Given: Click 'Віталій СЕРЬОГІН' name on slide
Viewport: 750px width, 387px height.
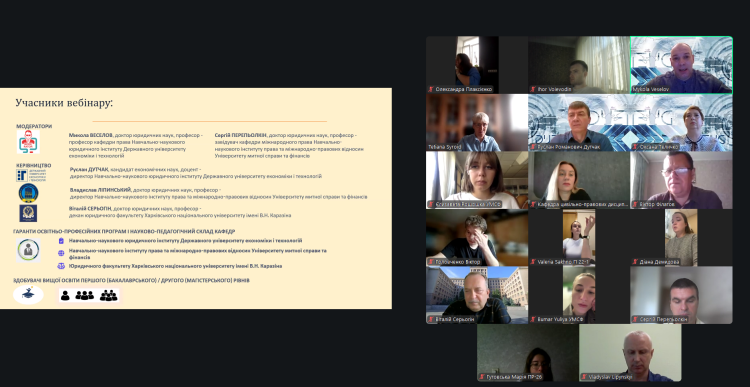Looking at the screenshot, I should pos(89,209).
